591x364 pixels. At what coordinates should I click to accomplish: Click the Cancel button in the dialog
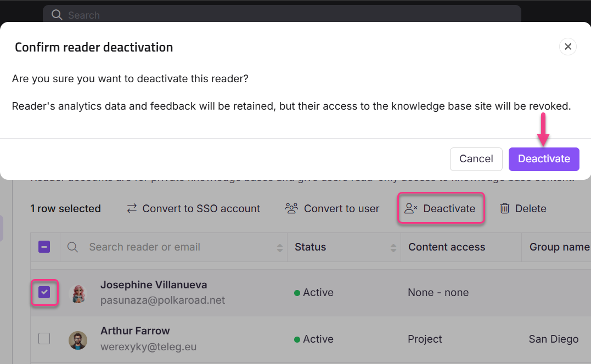point(476,159)
